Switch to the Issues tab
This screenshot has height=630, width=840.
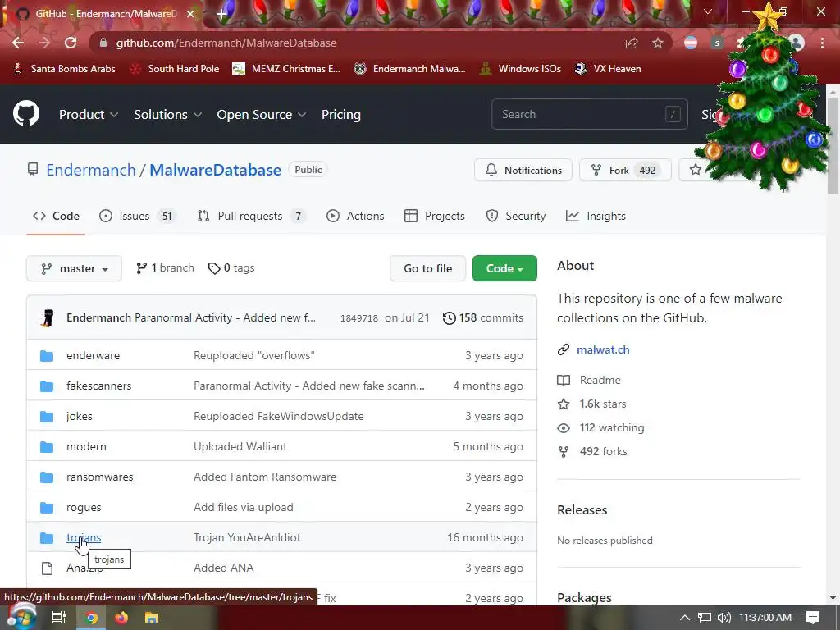[x=137, y=216]
